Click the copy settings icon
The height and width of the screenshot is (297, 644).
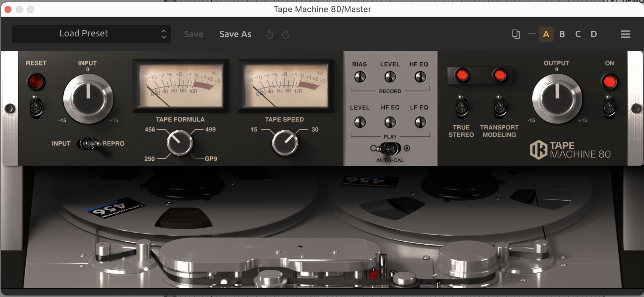click(x=516, y=34)
